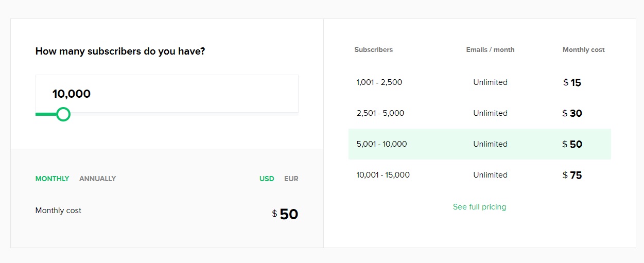Click the slider track's green filled portion
The height and width of the screenshot is (263, 644).
[x=46, y=114]
